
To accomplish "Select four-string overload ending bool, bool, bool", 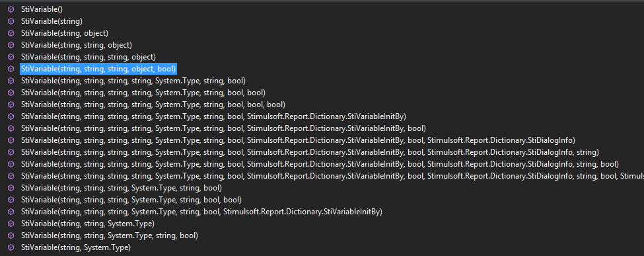I will 153,104.
